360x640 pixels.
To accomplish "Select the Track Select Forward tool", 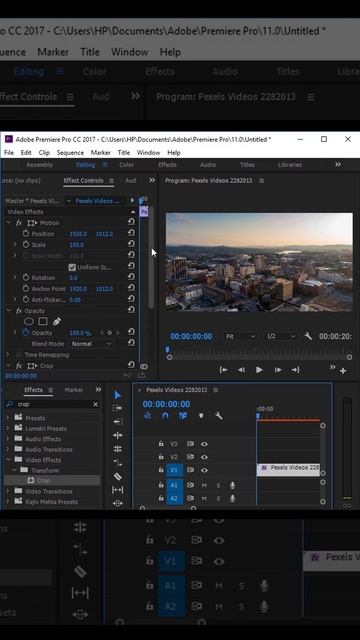I will tap(118, 408).
